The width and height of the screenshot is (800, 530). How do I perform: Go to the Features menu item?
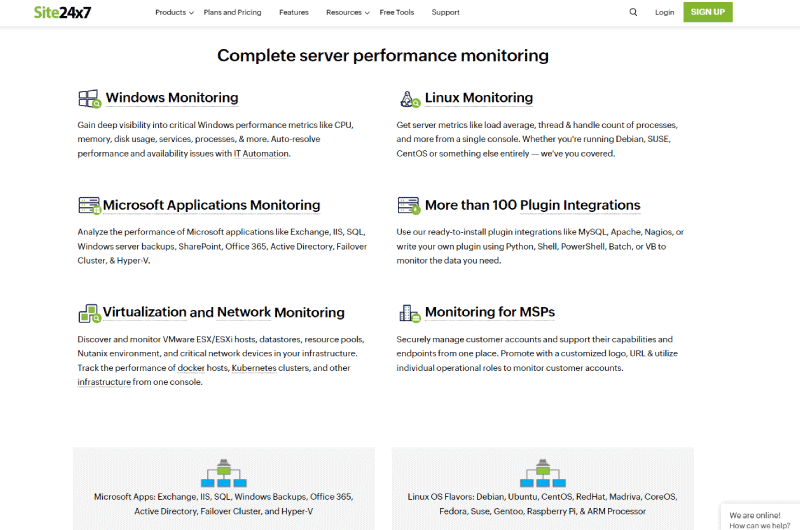click(294, 12)
